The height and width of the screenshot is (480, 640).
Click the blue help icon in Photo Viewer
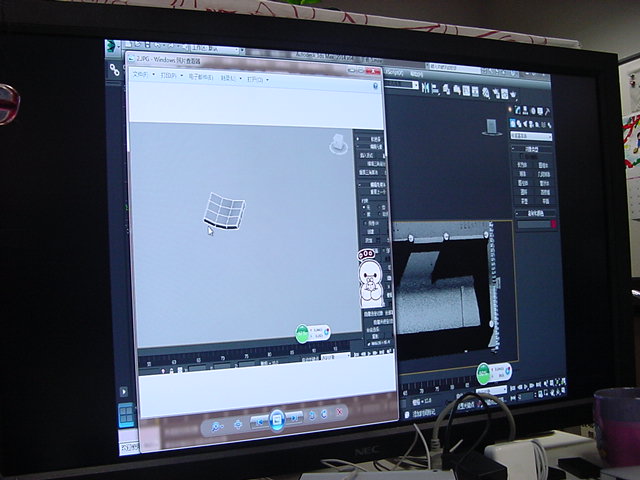pos(376,86)
